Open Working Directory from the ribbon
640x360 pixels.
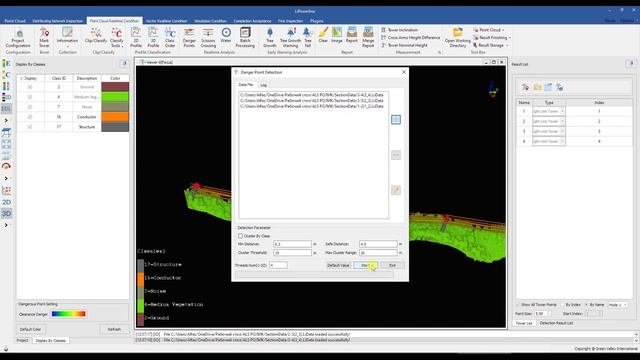tap(458, 38)
